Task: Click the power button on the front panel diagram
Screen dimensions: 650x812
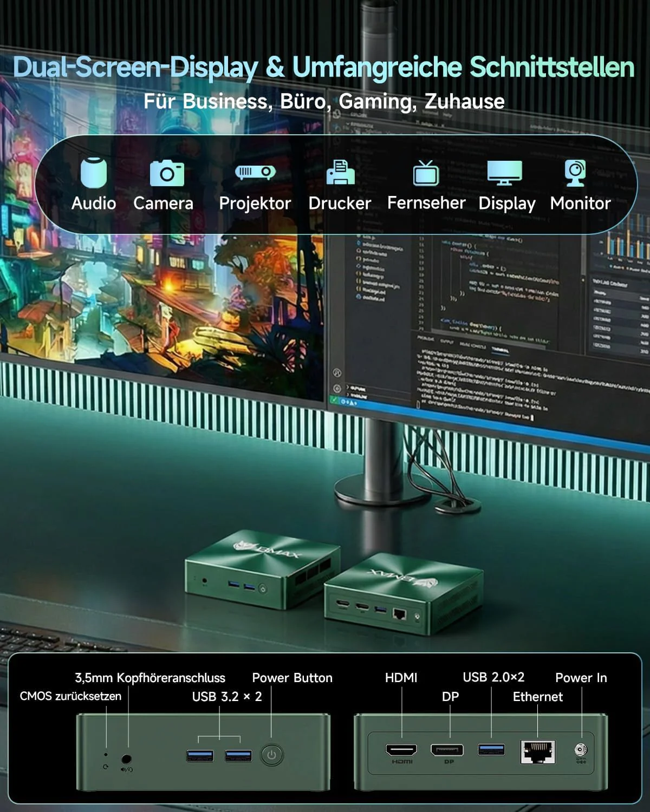Action: click(272, 755)
